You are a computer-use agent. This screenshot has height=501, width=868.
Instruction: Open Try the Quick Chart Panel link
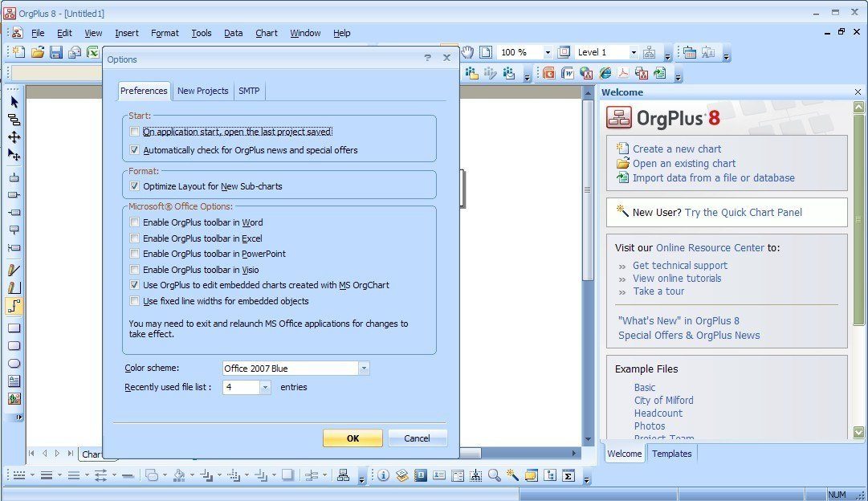tap(743, 212)
